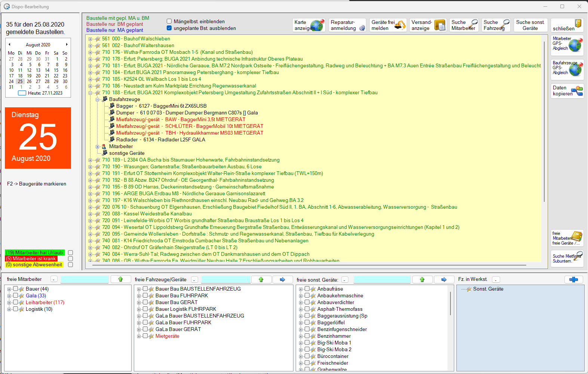This screenshot has height=374, width=588.
Task: Uncheck ungeplante Bst. ausblenden
Action: coord(169,28)
